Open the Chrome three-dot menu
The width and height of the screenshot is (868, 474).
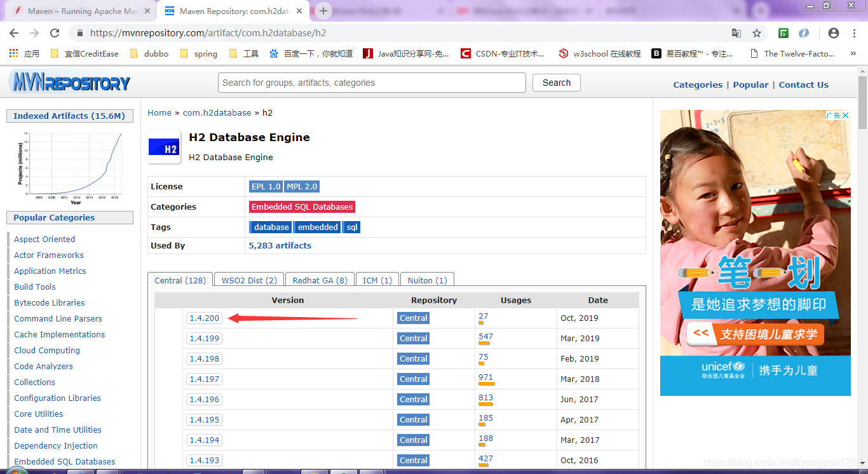855,33
